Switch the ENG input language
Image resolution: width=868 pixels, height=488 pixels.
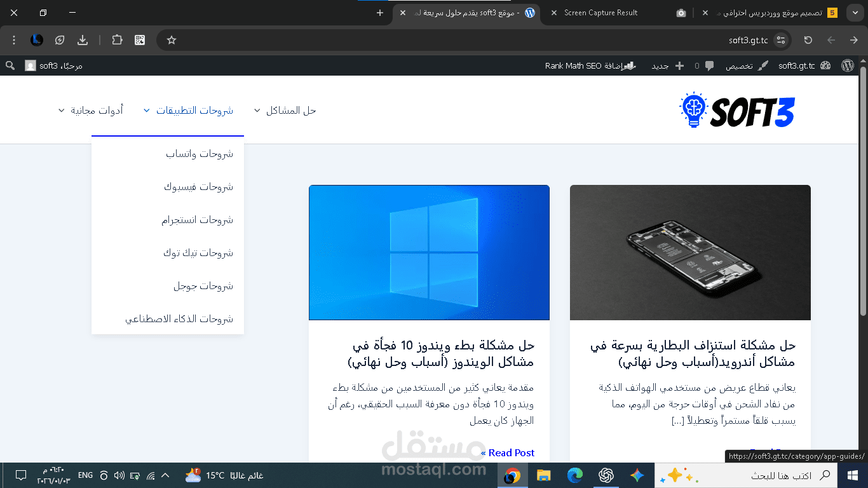tap(85, 475)
